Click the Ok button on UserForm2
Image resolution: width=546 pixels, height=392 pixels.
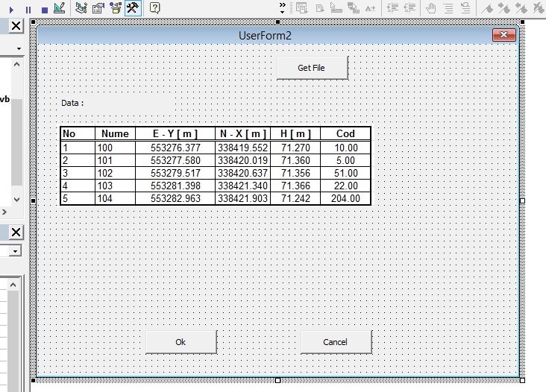point(181,342)
